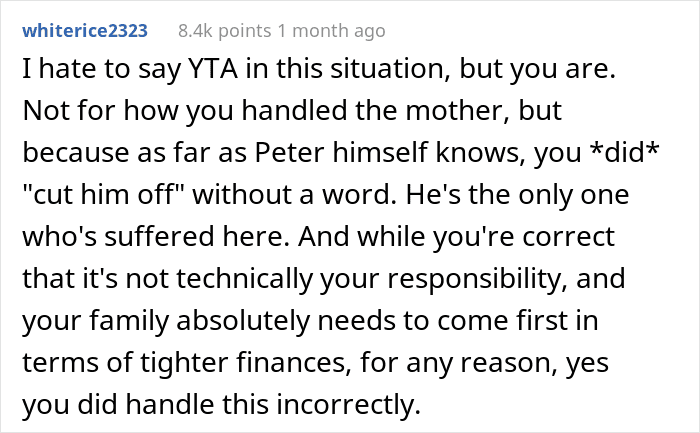Click the 8.4k points score
This screenshot has height=433, width=700.
point(225,31)
